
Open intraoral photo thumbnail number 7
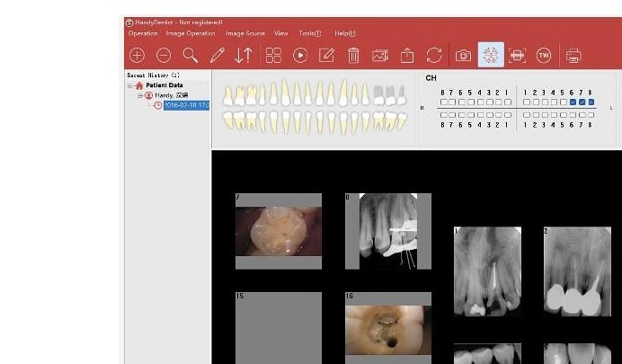[x=279, y=231]
